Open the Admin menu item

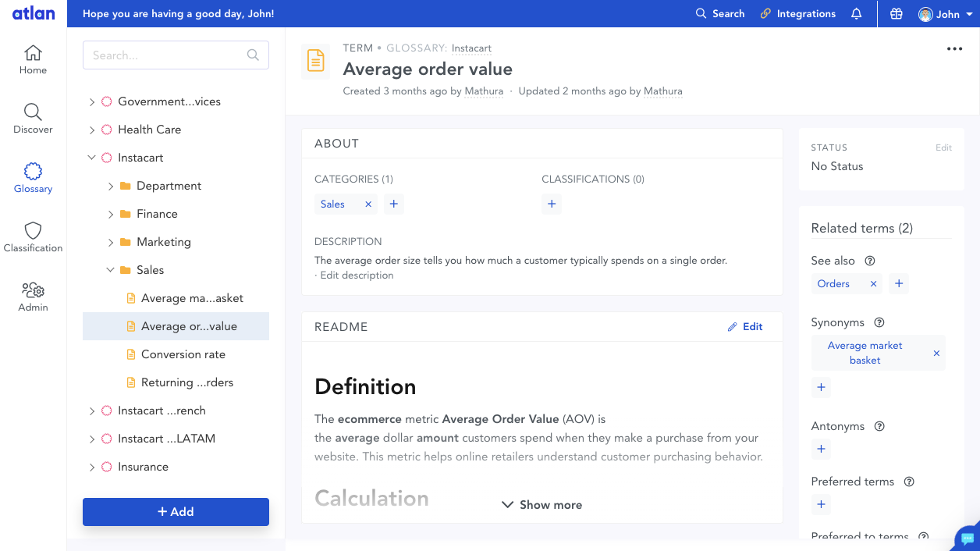tap(33, 297)
